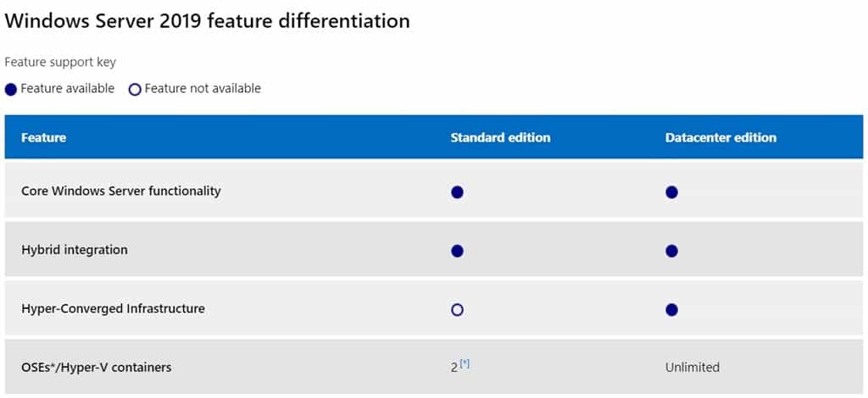868x398 pixels.
Task: Click hollow circle for Hyper-Converged Infrastructure Standard
Action: (x=458, y=310)
